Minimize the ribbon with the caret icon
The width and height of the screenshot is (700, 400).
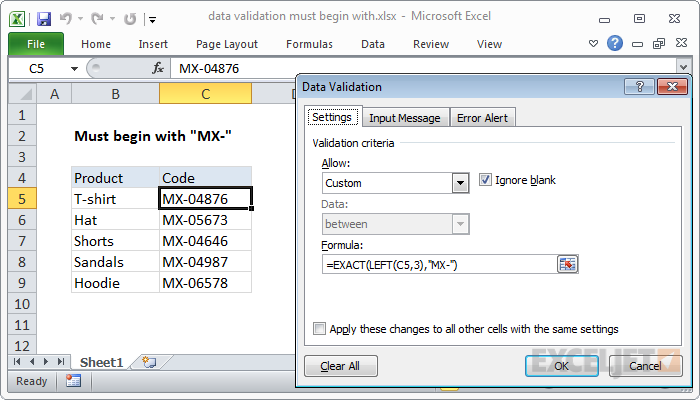click(x=595, y=43)
